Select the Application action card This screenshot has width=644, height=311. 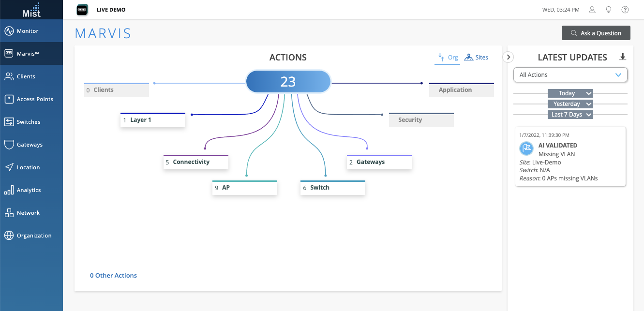pyautogui.click(x=462, y=90)
